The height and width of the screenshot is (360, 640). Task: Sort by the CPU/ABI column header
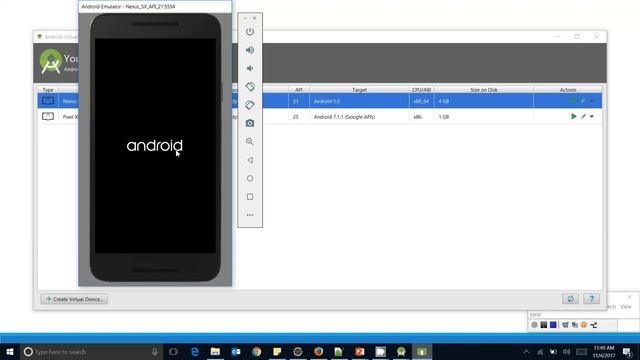421,90
